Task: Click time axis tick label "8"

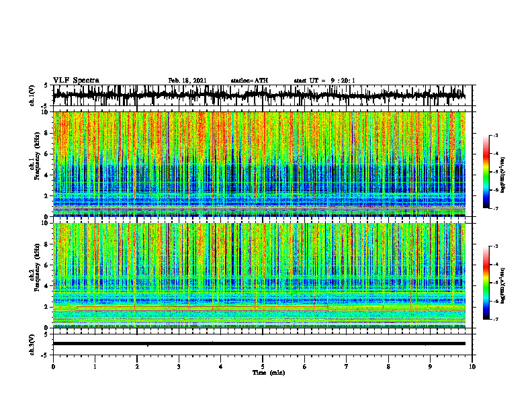Action: pos(388,367)
